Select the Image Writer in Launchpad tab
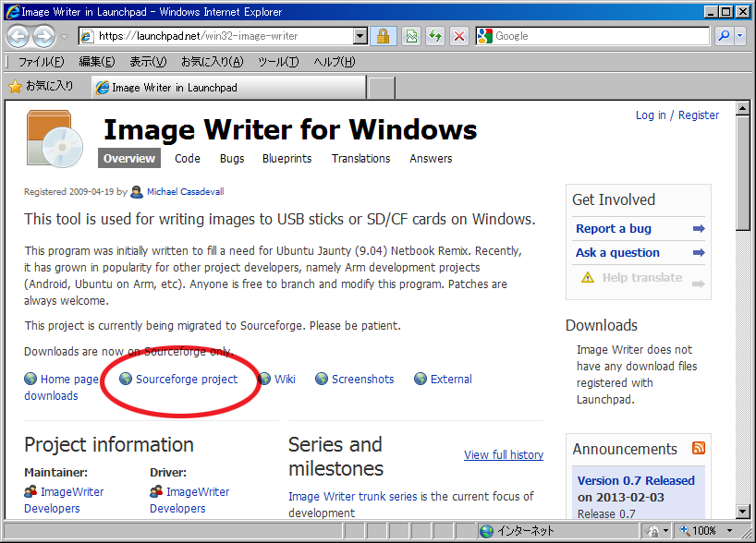The height and width of the screenshot is (543, 756). (229, 88)
